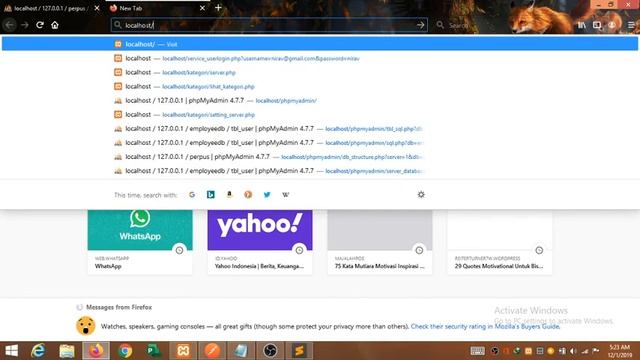Choose the tbl_sql.php phpMyAdmin suggestion

pos(320,129)
